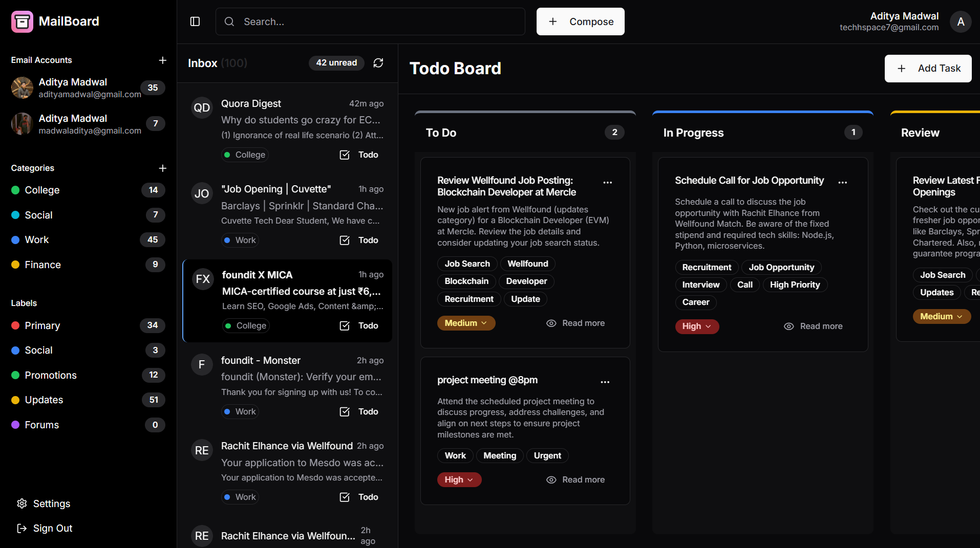Click QD avatar of Quora Digest email
Screen dimensions: 980x548
click(x=202, y=107)
